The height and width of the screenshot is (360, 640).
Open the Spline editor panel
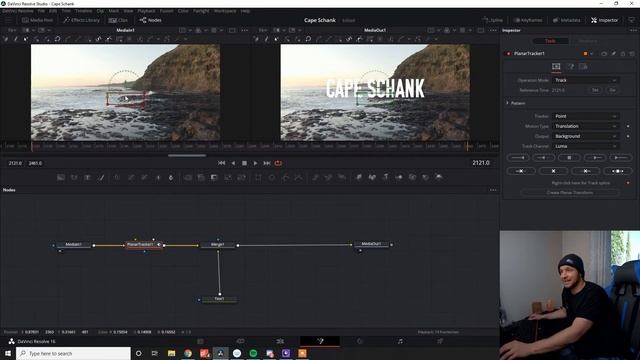(x=492, y=20)
